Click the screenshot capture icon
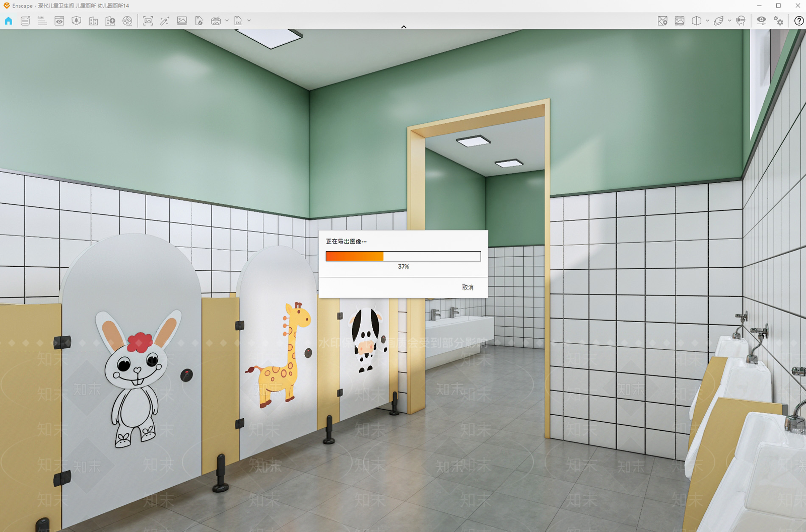The height and width of the screenshot is (532, 806). tap(148, 21)
